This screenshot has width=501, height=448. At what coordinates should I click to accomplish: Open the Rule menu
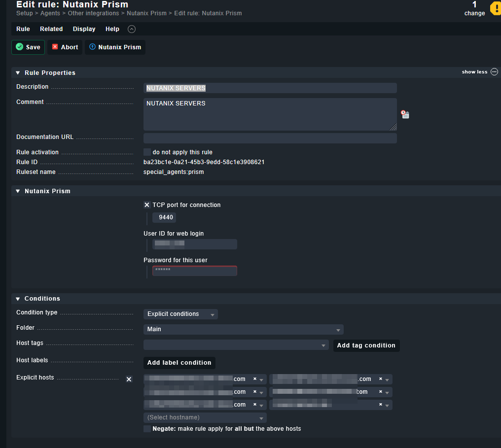pos(23,29)
